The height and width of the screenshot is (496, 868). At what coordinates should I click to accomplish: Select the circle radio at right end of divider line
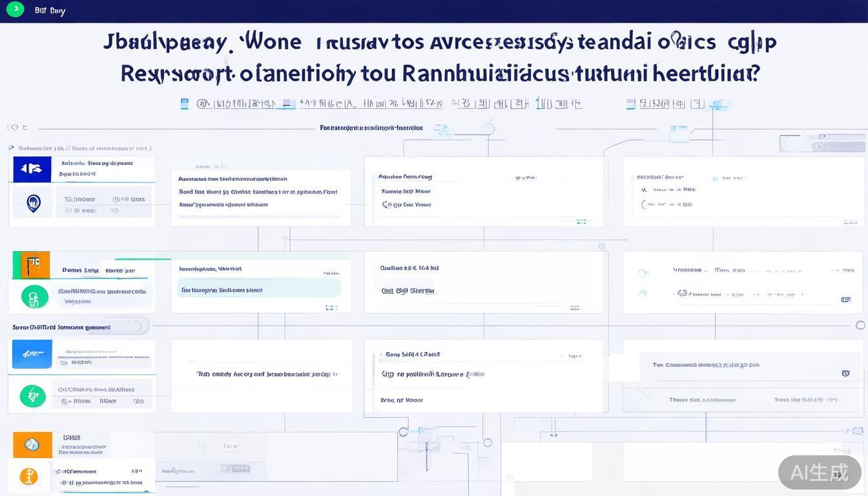pos(860,325)
